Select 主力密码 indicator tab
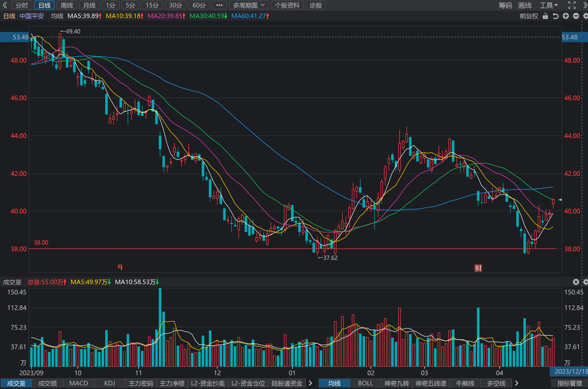Image resolution: width=588 pixels, height=389 pixels. tap(141, 383)
